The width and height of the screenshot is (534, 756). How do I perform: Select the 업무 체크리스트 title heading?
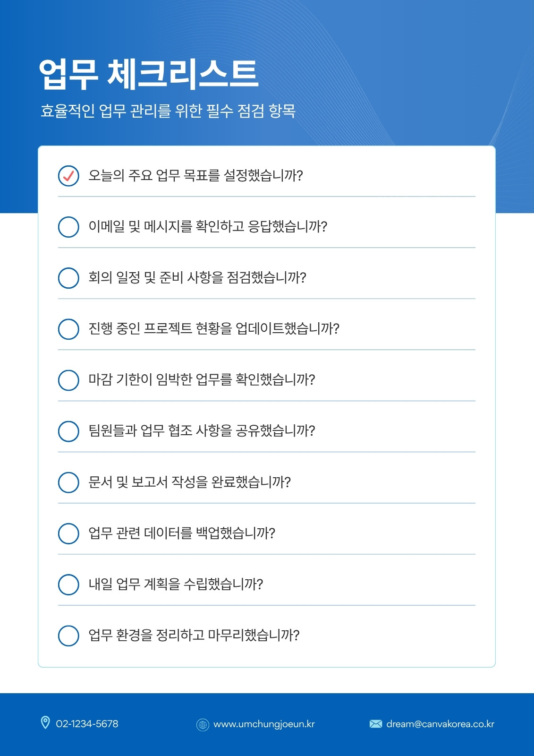pyautogui.click(x=149, y=75)
